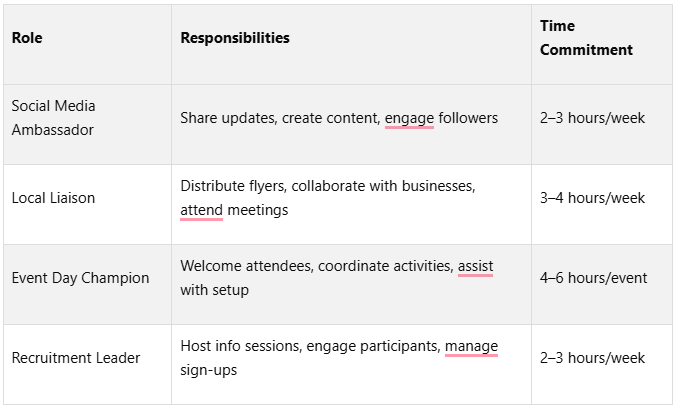
Task: Select the 'Social Media Ambassador' cell
Action: (54, 117)
